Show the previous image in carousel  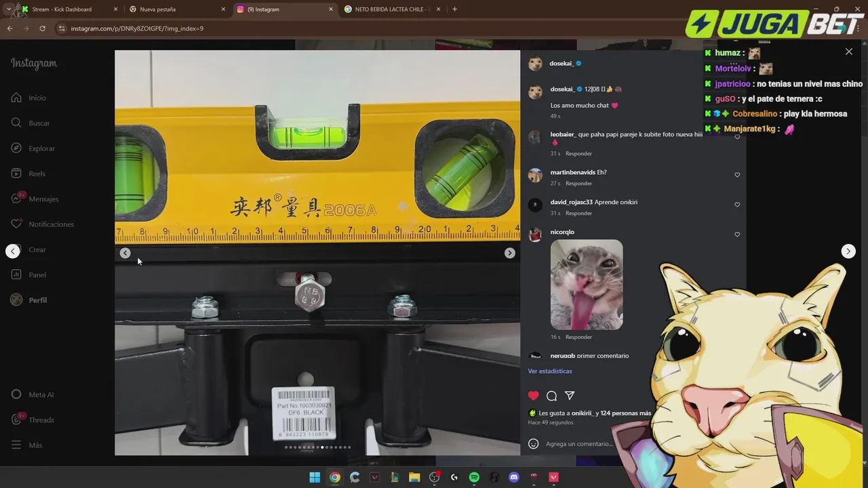pos(125,253)
